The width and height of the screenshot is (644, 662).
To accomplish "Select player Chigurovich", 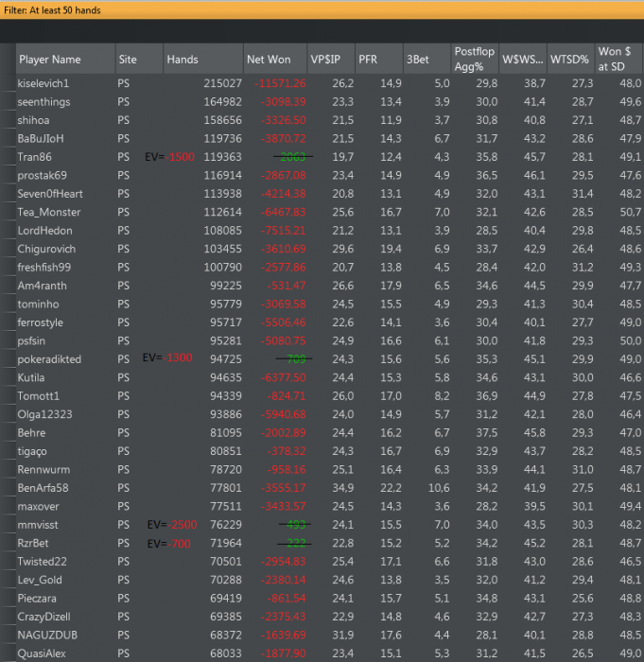I will [x=46, y=249].
